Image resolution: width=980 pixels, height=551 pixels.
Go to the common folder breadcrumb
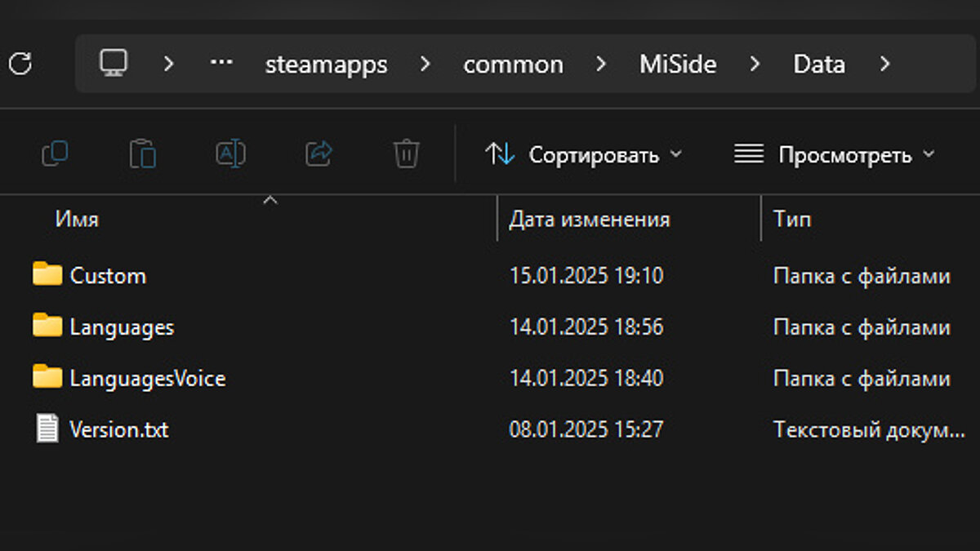click(x=513, y=64)
